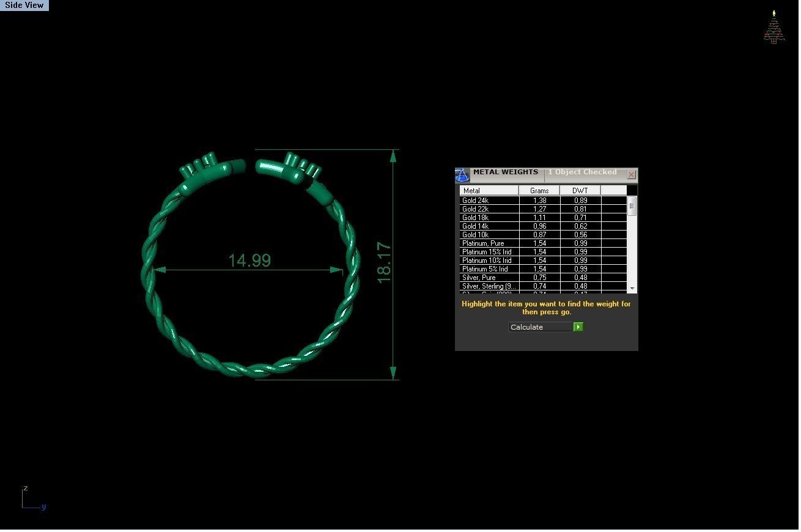Click the 1,27 grams value for Gold 22k
Viewport: 801px width, 532px height.
(539, 209)
